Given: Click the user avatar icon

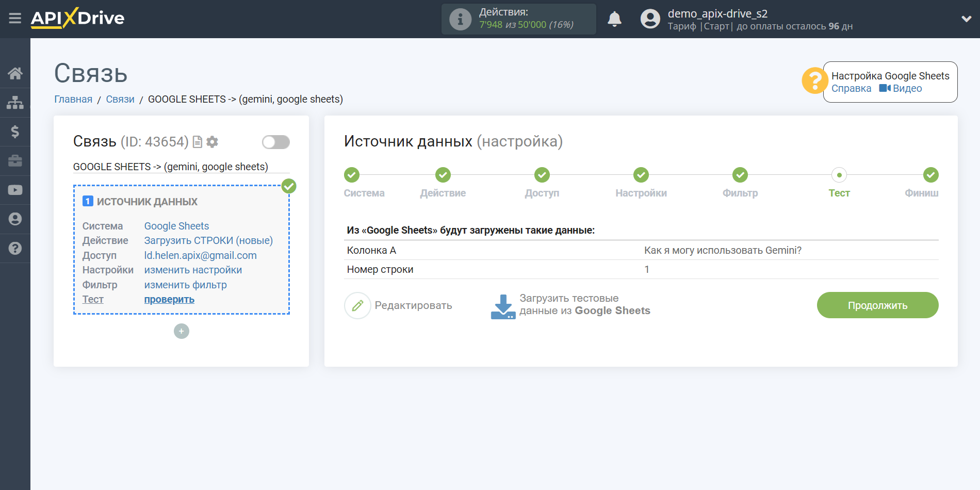Looking at the screenshot, I should coord(650,19).
